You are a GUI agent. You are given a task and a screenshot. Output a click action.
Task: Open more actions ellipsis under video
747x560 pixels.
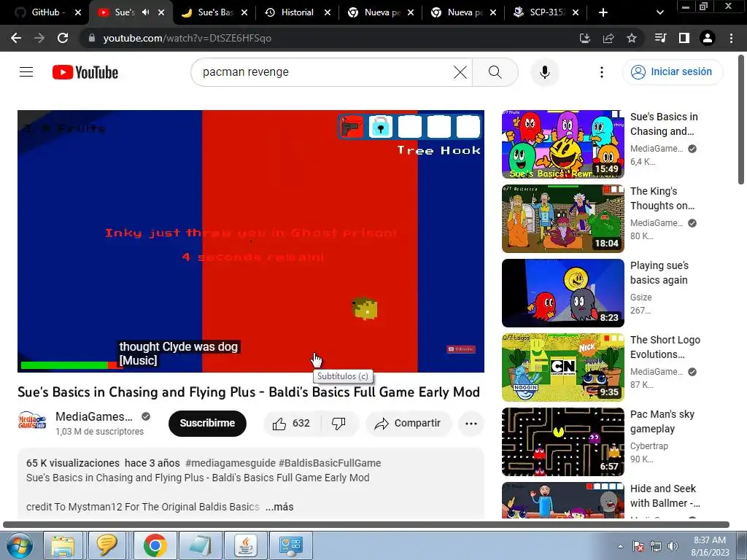point(471,424)
